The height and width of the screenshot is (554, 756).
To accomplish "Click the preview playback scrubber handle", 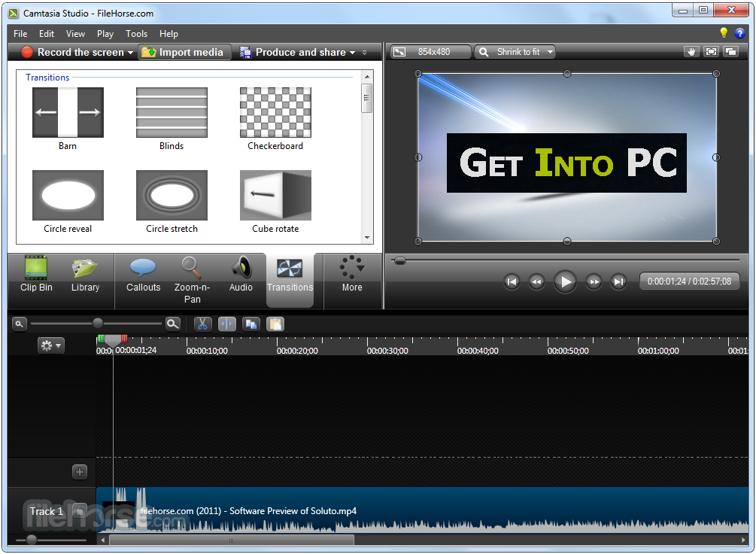I will pyautogui.click(x=399, y=261).
